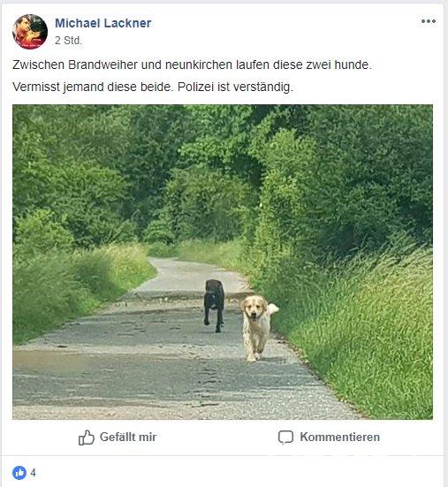Visit the Michael Lackner profile name link
The height and width of the screenshot is (487, 448).
click(x=103, y=23)
